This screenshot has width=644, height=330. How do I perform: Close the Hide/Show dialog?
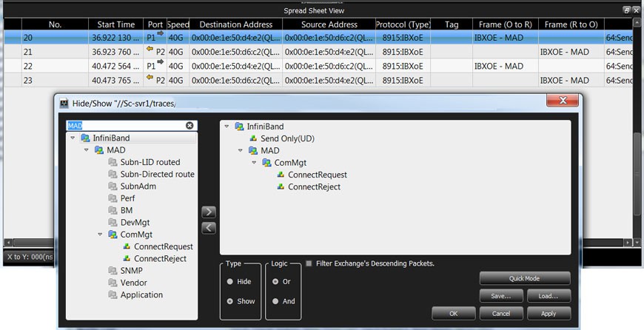pos(563,101)
